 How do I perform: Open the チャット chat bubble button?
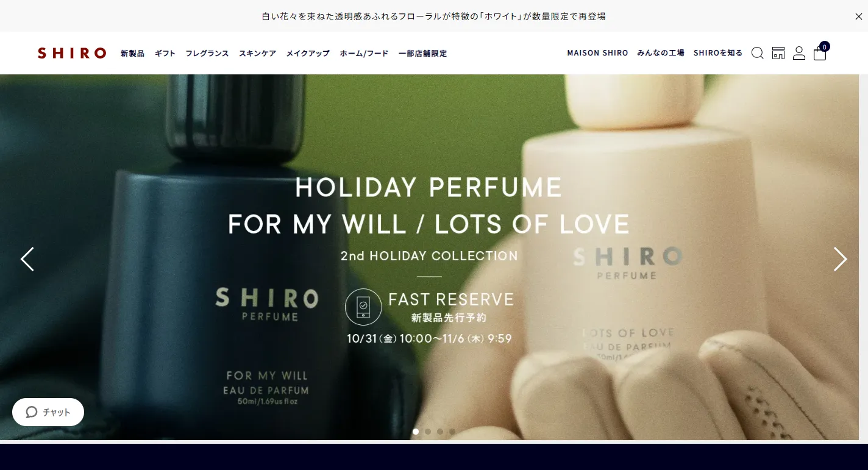click(x=48, y=412)
